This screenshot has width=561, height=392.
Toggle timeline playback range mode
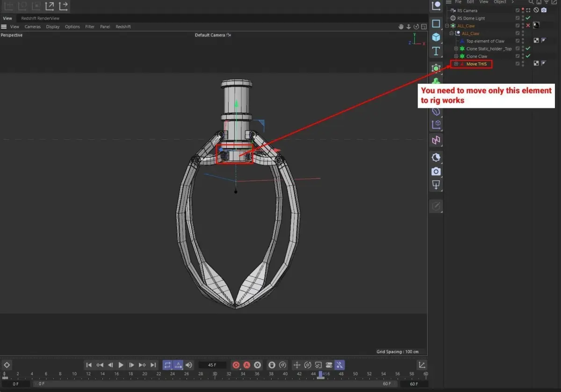point(178,365)
